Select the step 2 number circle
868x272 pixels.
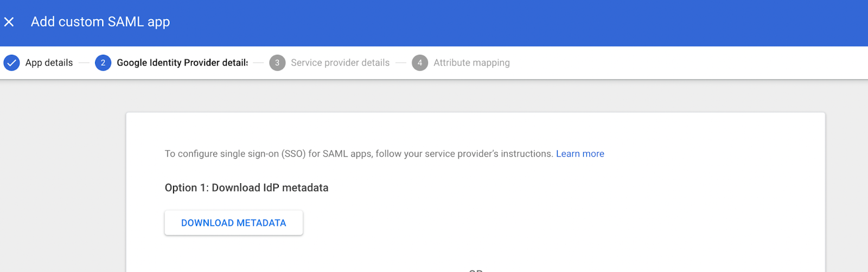[103, 63]
